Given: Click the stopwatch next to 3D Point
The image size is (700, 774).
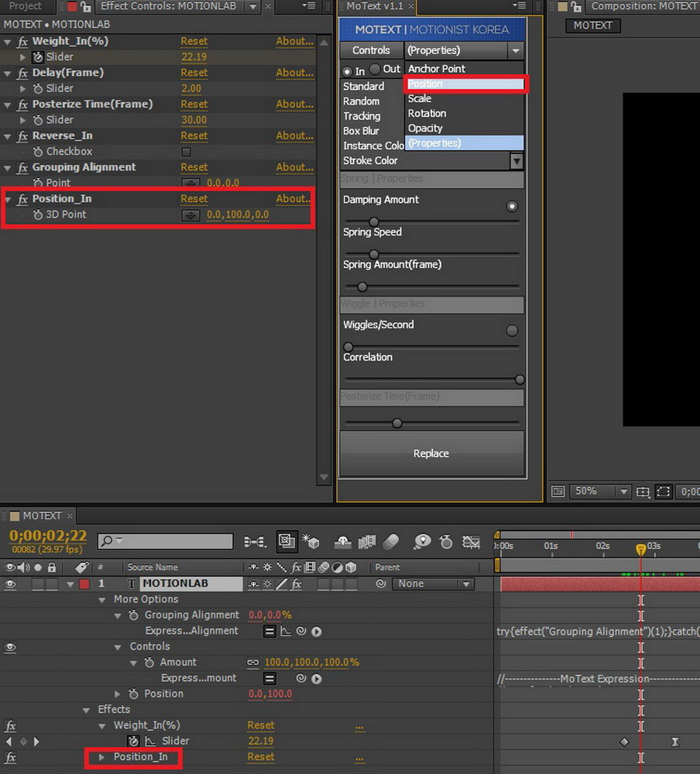Looking at the screenshot, I should coord(37,214).
